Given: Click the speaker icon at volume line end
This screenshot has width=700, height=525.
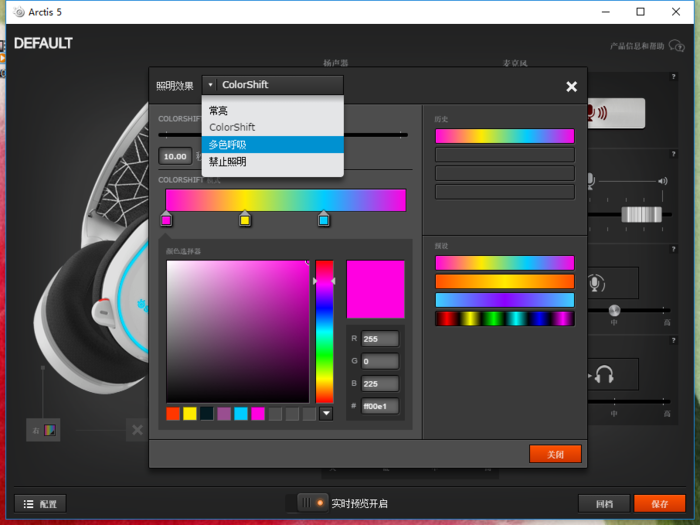Looking at the screenshot, I should [x=662, y=181].
